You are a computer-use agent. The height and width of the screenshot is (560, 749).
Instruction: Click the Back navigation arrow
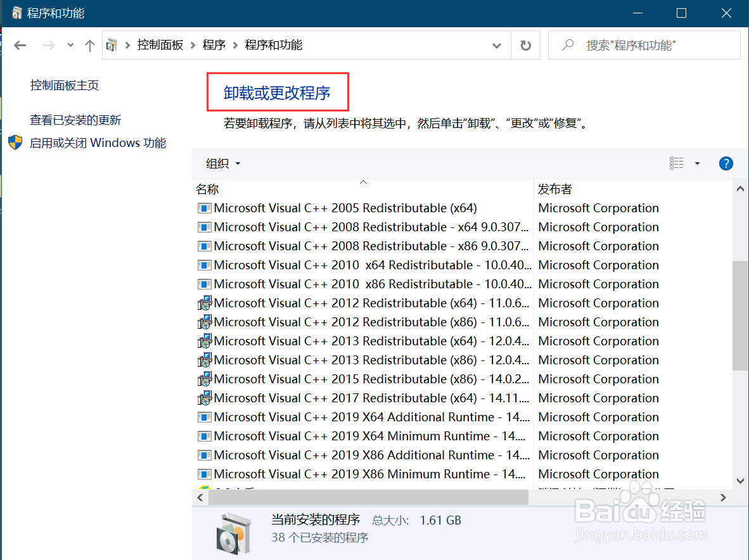click(x=20, y=46)
